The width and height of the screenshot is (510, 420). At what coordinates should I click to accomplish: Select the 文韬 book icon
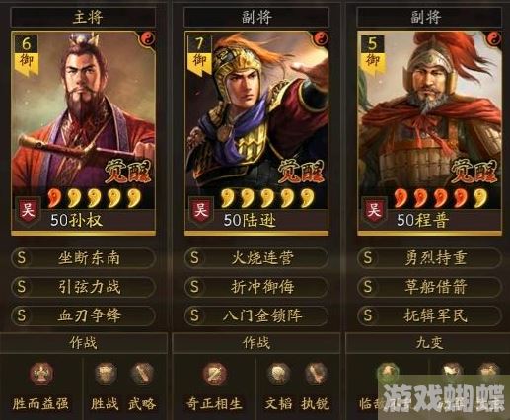click(x=278, y=374)
